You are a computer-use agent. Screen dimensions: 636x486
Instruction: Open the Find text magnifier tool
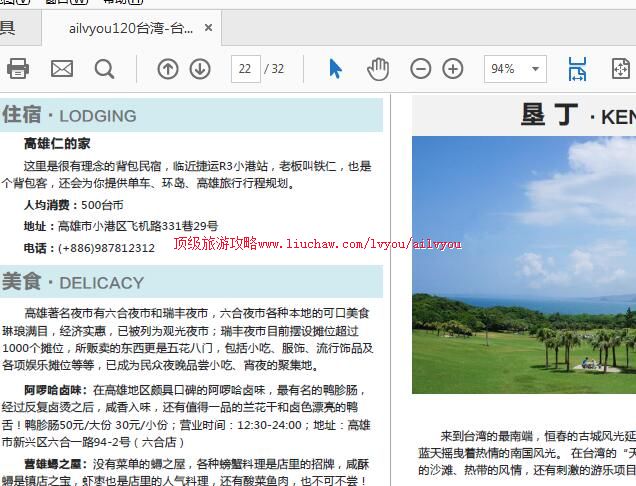pyautogui.click(x=104, y=69)
